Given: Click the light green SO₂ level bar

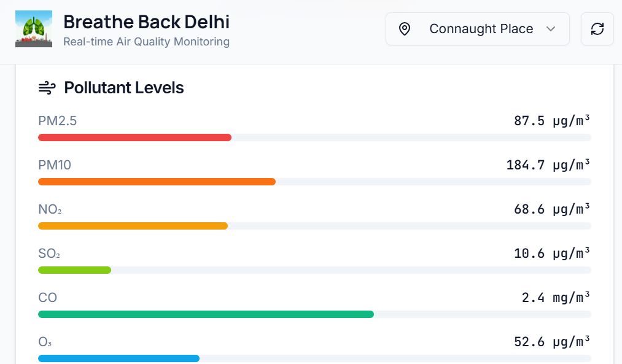Looking at the screenshot, I should 74,270.
